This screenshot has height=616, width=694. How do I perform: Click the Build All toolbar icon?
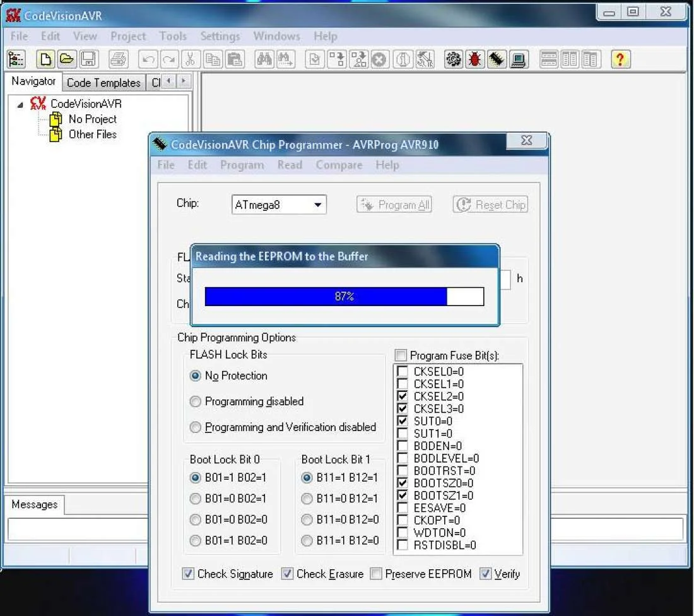[358, 59]
